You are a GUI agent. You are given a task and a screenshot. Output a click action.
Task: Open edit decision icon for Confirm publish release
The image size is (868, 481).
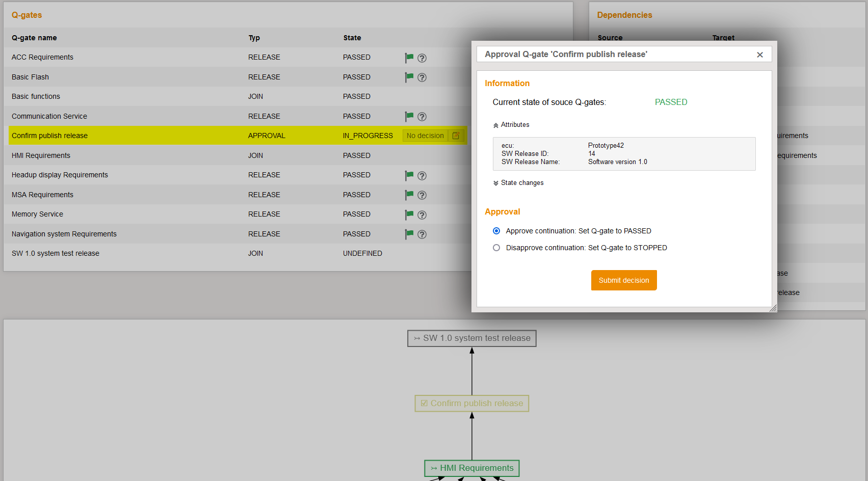pos(456,136)
